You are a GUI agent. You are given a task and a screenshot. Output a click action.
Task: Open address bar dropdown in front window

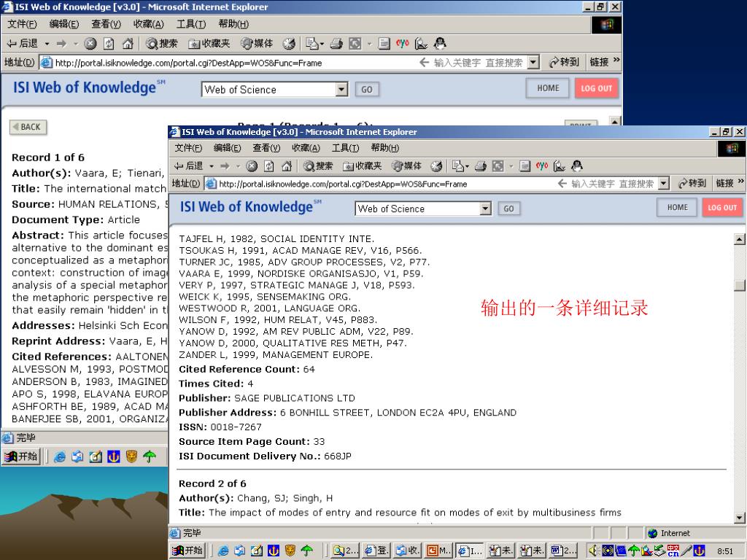coord(664,183)
